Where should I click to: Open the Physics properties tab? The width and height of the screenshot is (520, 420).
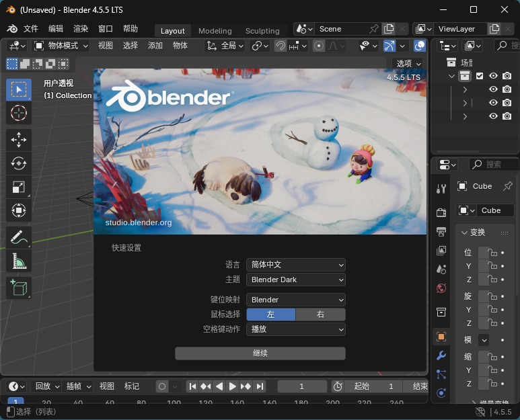click(441, 393)
